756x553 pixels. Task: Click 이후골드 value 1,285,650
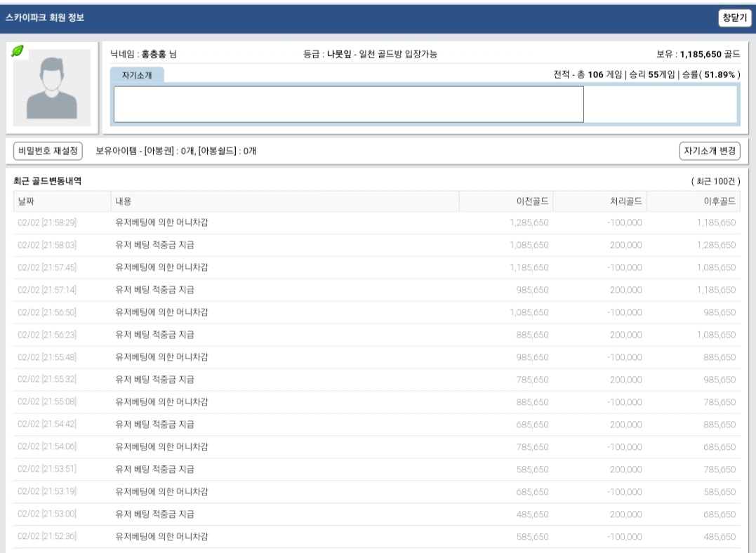click(716, 245)
